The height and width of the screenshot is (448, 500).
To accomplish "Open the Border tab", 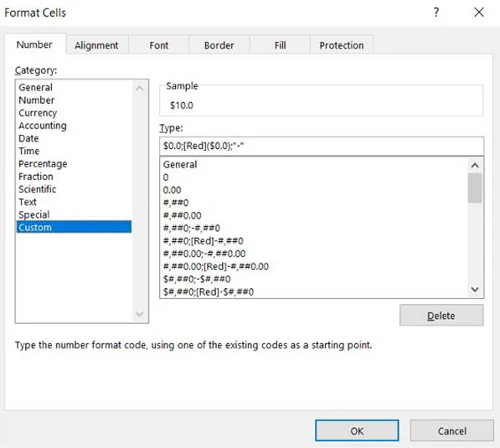I will tap(219, 45).
